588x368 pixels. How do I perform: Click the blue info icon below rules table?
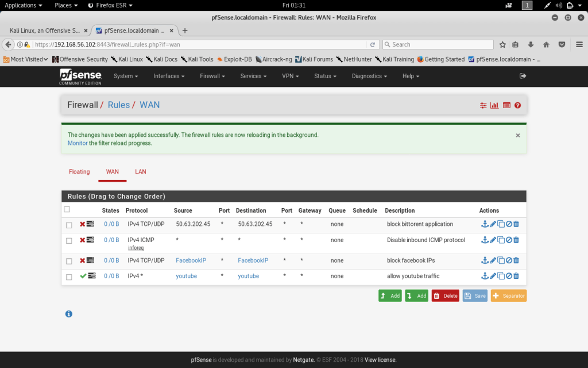69,314
